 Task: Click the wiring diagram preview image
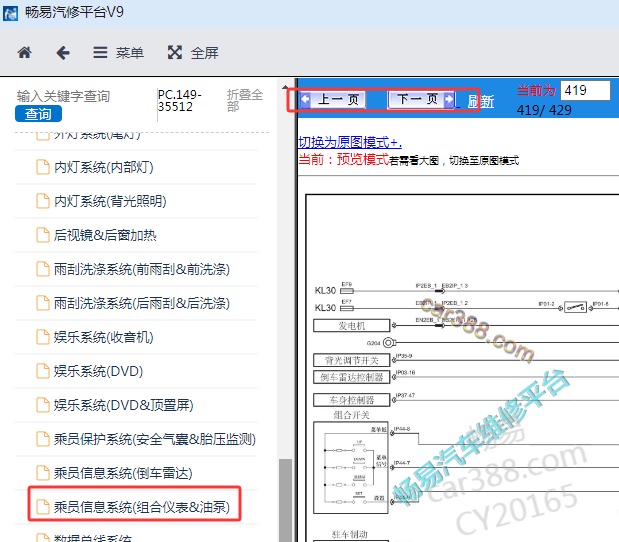[x=462, y=367]
